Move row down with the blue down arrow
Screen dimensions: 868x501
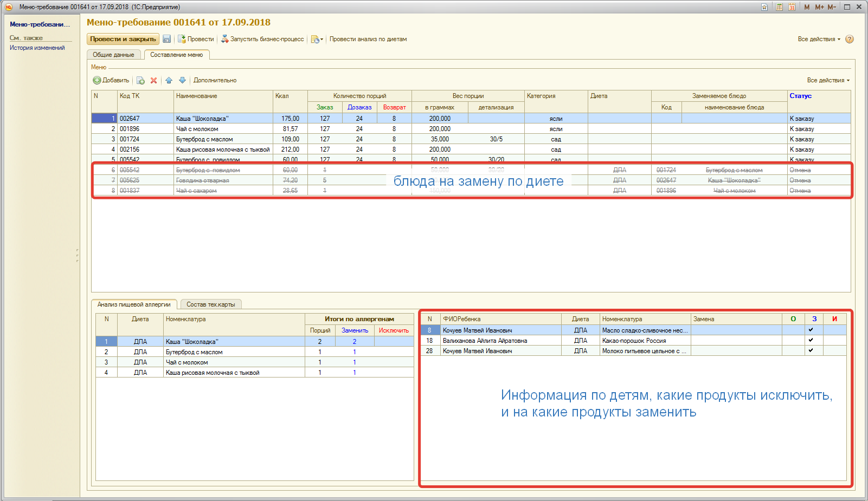tap(182, 80)
